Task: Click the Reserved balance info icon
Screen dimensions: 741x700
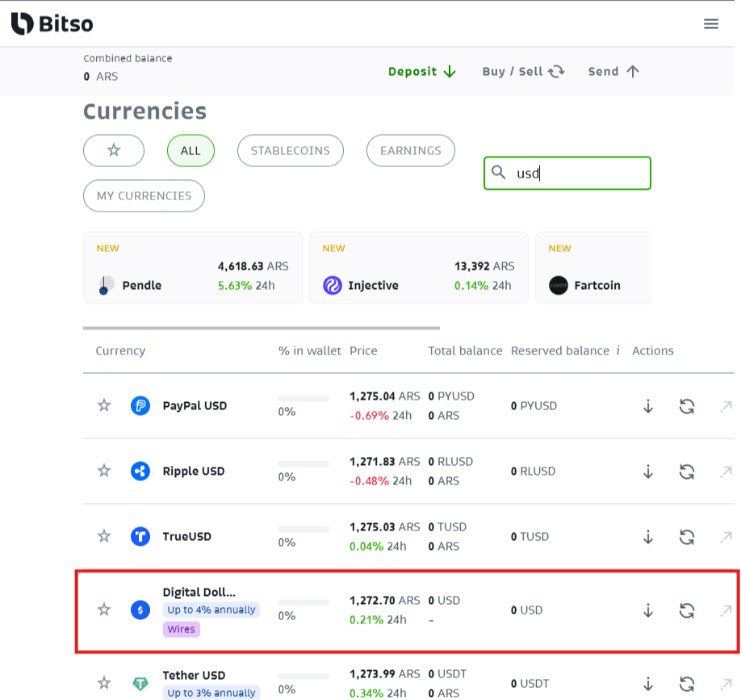Action: pyautogui.click(x=617, y=350)
